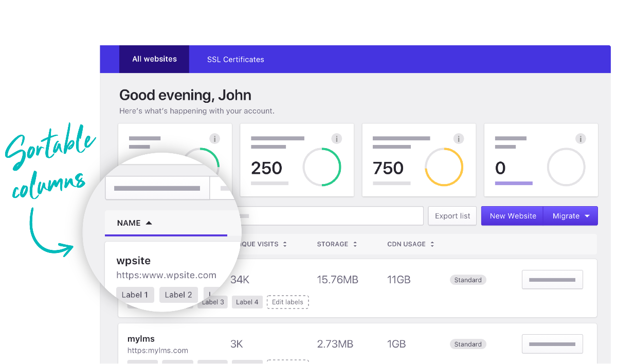Select the Label 3 tag
This screenshot has width=617, height=364.
coord(212,302)
